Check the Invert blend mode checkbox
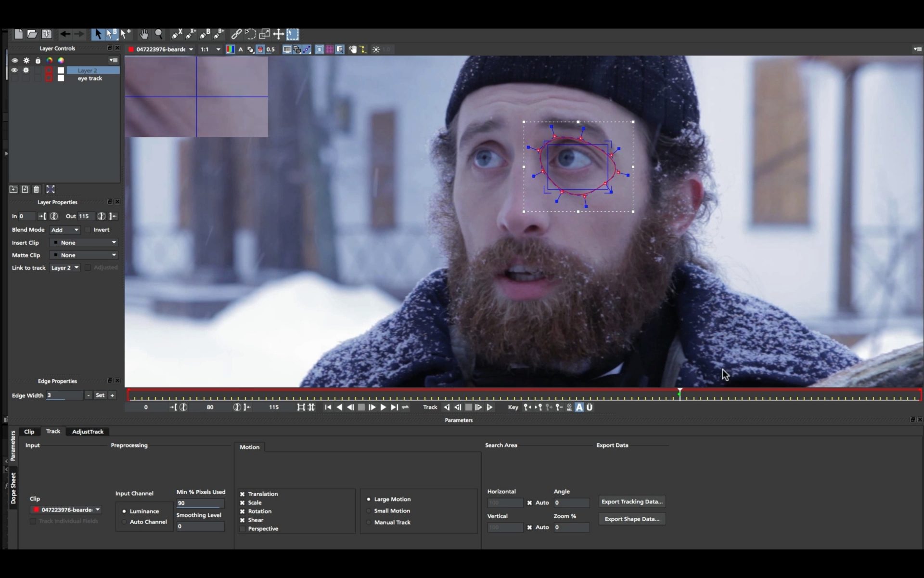Image resolution: width=924 pixels, height=578 pixels. click(x=88, y=230)
